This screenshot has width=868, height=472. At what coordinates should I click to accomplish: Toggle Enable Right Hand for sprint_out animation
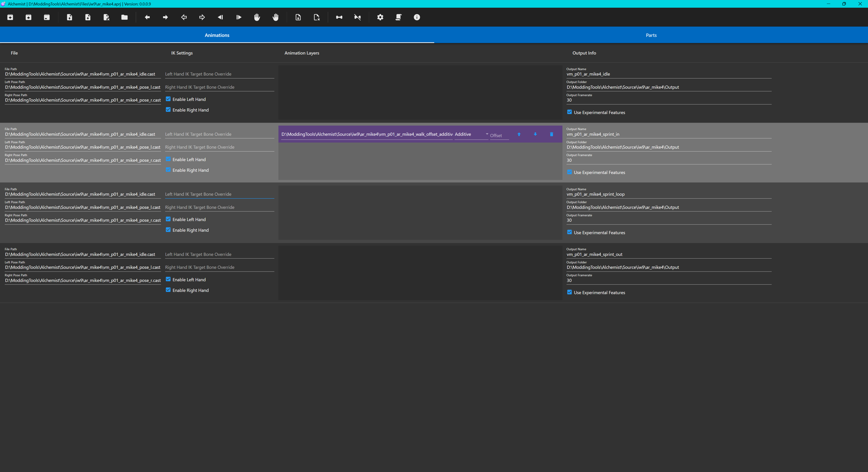coord(168,290)
